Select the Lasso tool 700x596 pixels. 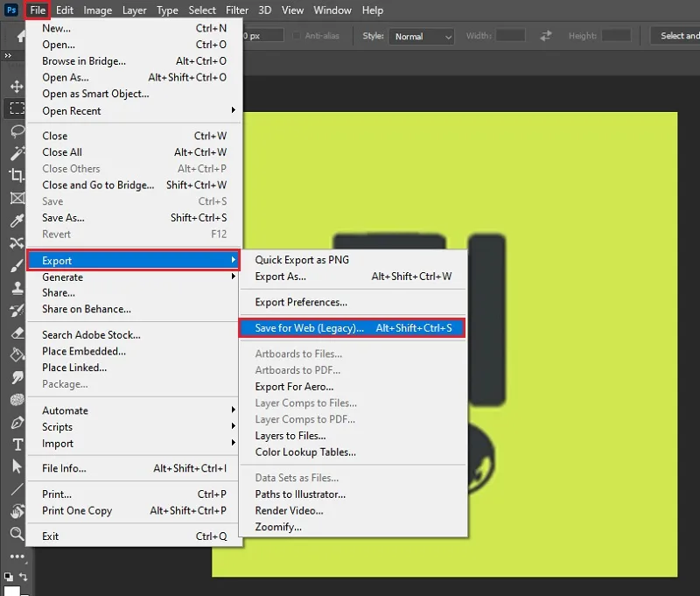[x=17, y=131]
